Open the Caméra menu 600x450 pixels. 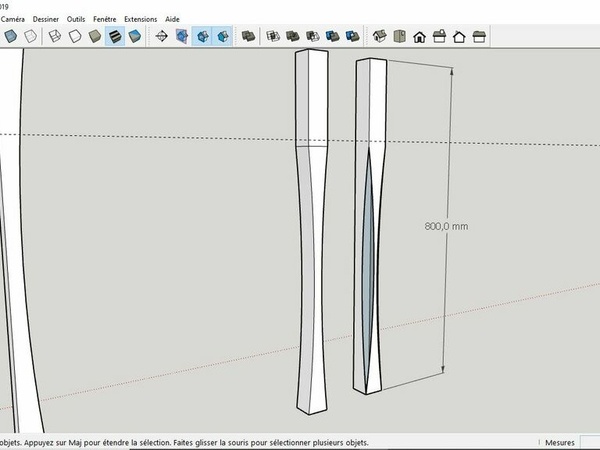pos(13,19)
